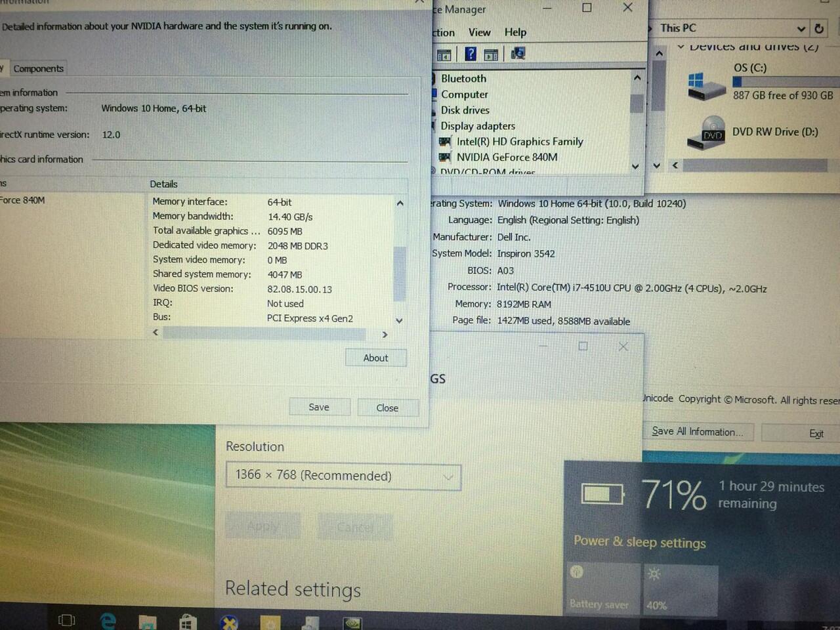
Task: Click the up arrow in the NVIDIA details list
Action: (400, 203)
